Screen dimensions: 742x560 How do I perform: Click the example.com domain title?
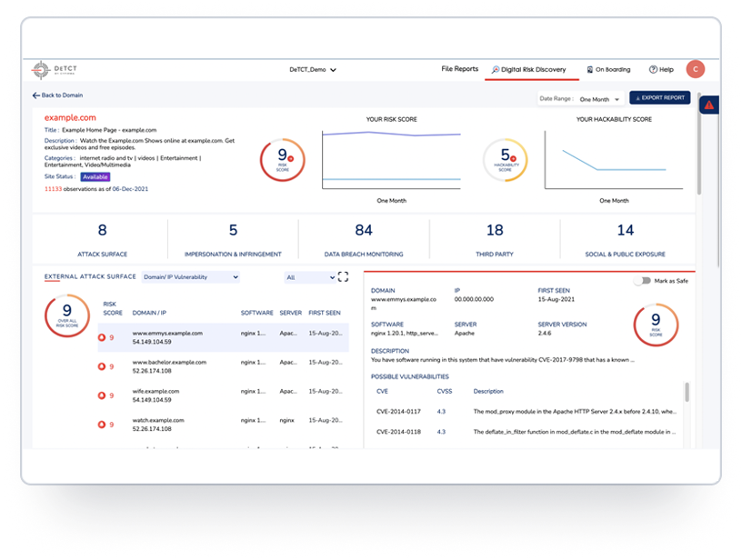pyautogui.click(x=70, y=118)
